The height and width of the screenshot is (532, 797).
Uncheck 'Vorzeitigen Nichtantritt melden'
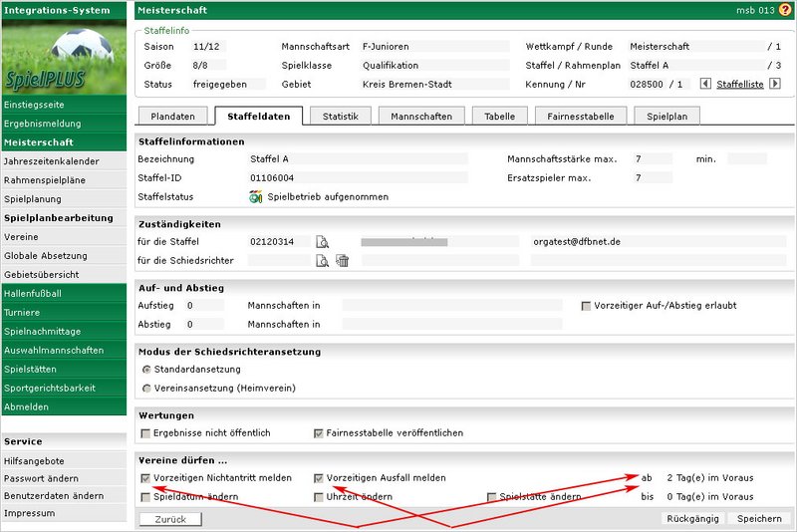coord(146,478)
